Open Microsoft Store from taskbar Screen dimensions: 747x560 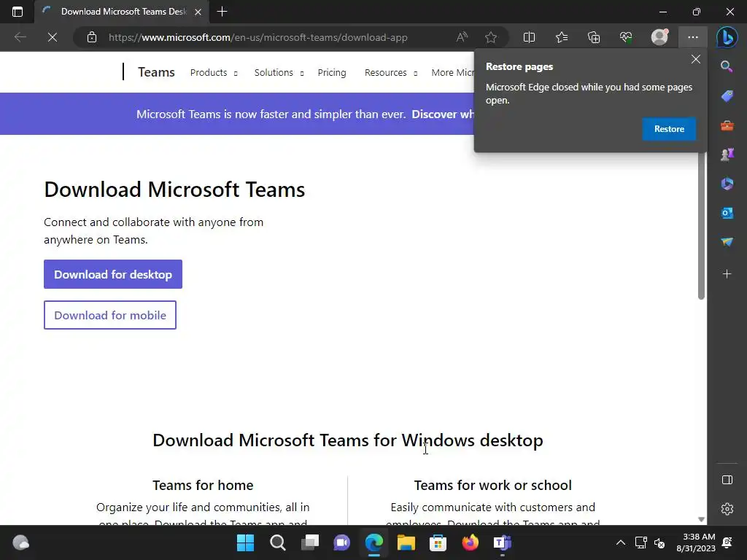[438, 542]
